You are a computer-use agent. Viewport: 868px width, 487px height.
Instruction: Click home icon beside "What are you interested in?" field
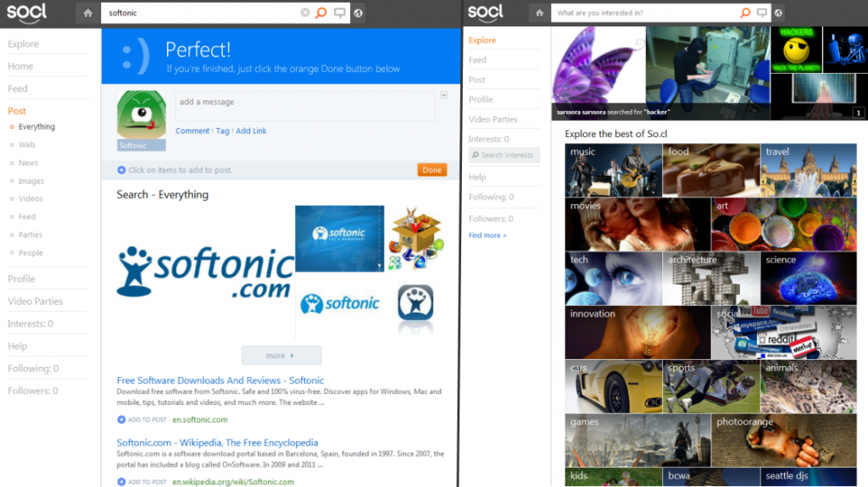coord(537,13)
